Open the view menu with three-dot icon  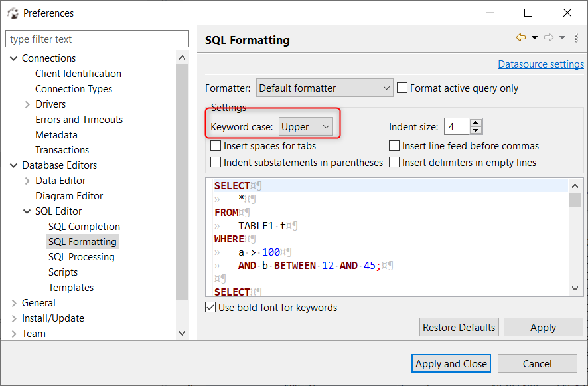click(x=576, y=38)
